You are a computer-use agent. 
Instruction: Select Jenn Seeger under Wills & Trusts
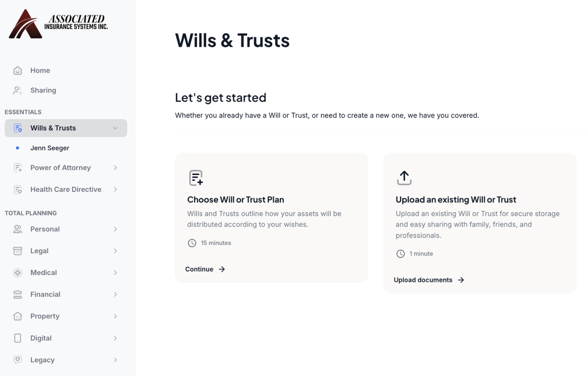(x=50, y=148)
